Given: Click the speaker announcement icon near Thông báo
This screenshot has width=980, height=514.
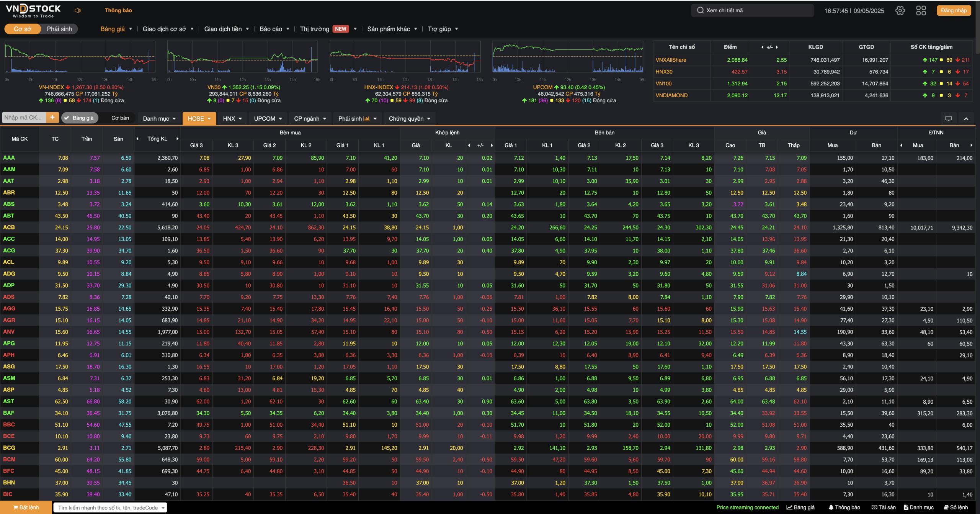Looking at the screenshot, I should click(x=78, y=10).
